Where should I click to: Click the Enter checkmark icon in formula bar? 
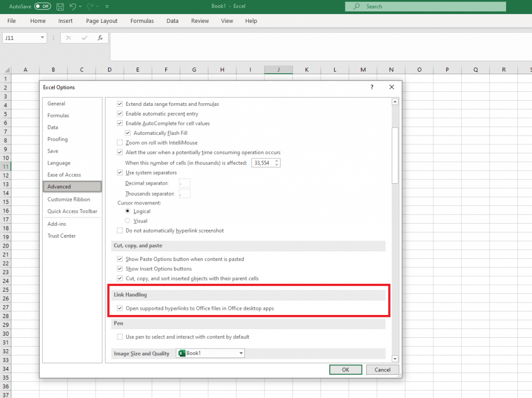tap(85, 37)
